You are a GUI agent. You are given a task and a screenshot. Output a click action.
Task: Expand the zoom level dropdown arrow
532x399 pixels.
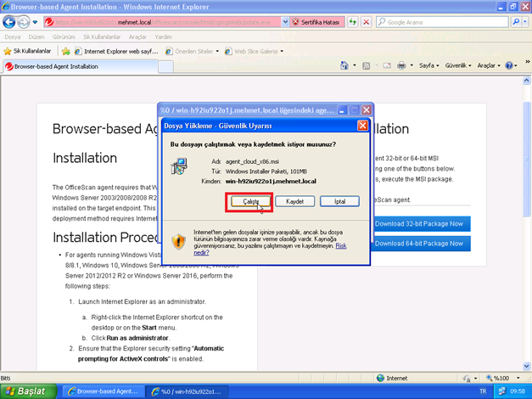click(x=518, y=378)
